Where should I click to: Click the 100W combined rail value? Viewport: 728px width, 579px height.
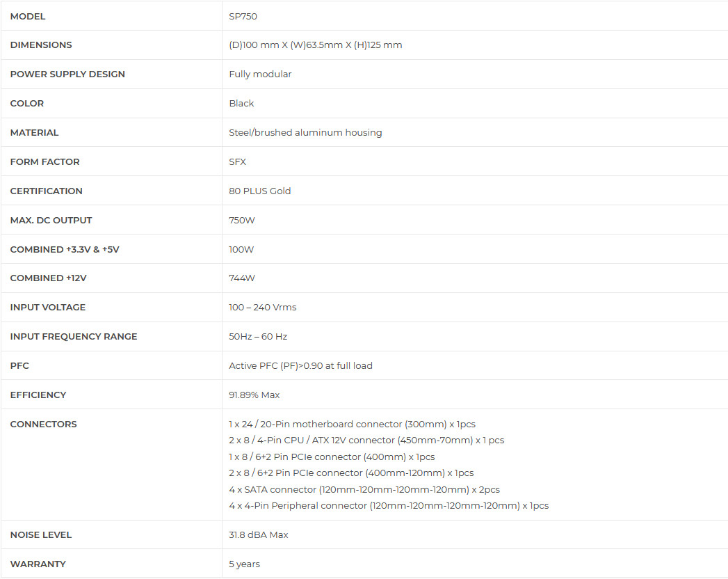(241, 250)
